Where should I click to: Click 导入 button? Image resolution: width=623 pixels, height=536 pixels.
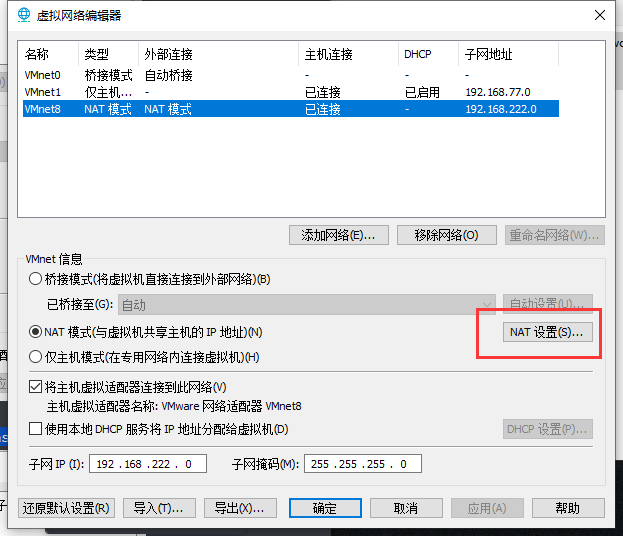(159, 508)
